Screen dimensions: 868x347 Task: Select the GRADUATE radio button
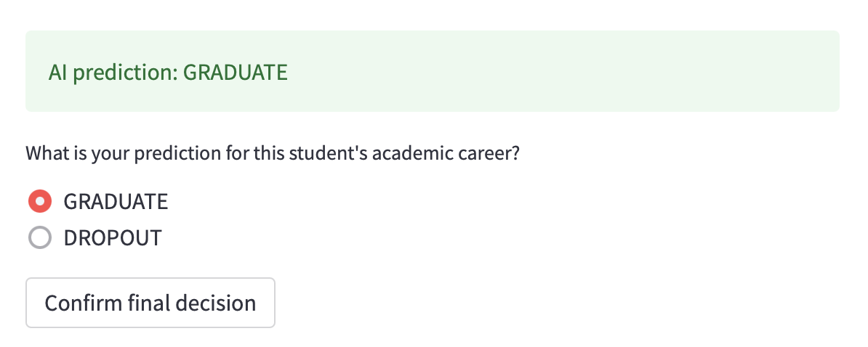click(39, 201)
